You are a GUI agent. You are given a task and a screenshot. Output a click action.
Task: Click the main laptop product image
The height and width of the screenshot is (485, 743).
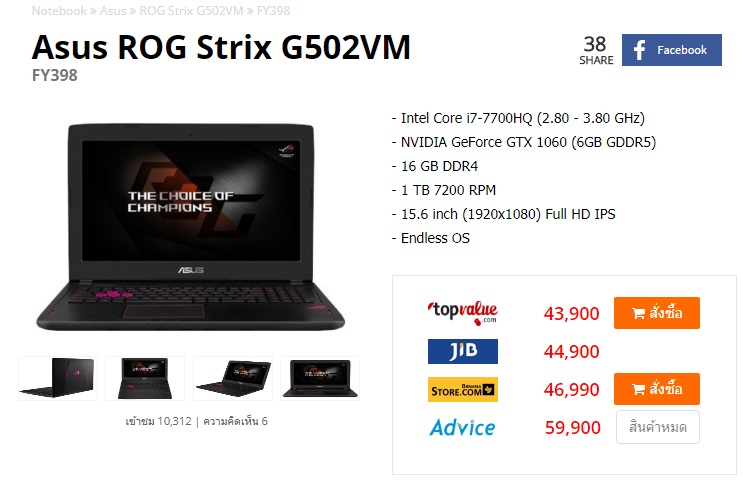(190, 226)
